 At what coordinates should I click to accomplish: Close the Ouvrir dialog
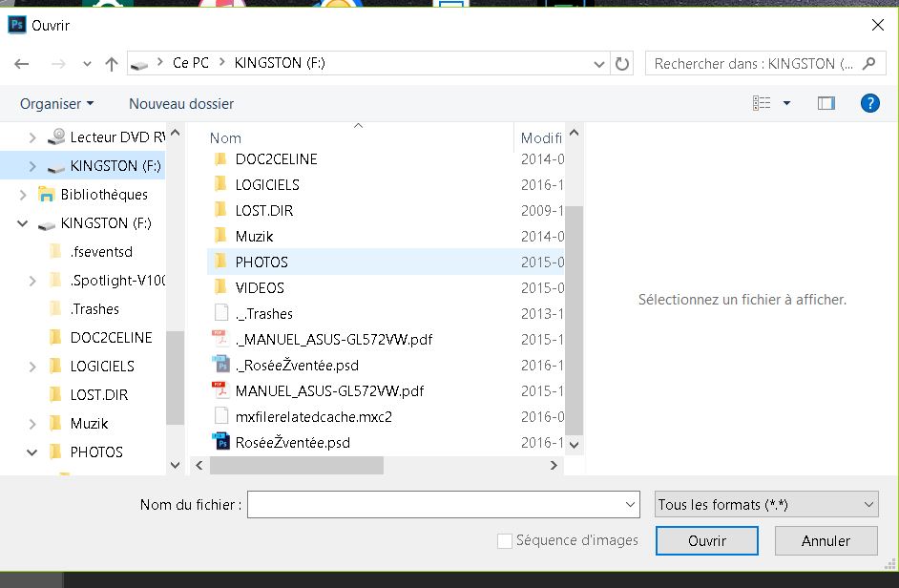click(878, 25)
